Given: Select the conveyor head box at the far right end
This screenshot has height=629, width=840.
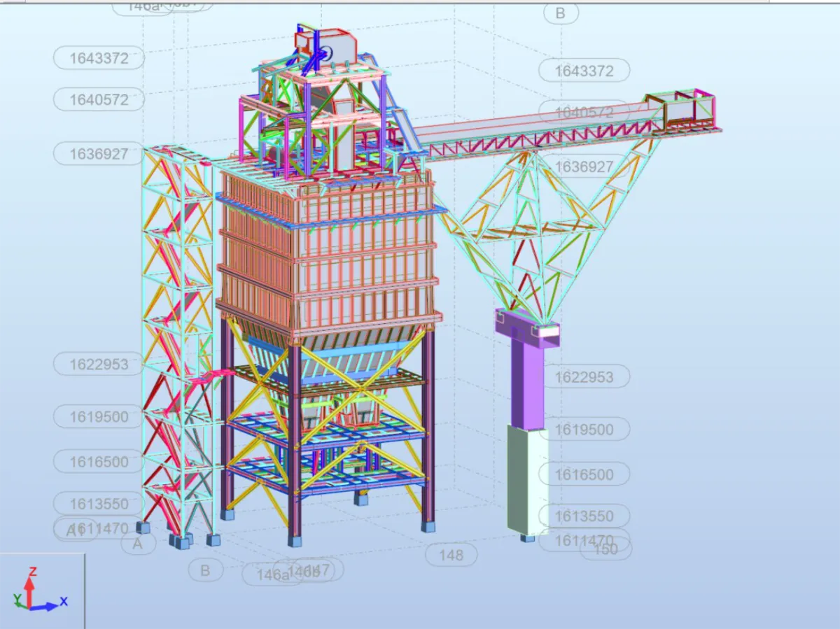Looking at the screenshot, I should (681, 110).
